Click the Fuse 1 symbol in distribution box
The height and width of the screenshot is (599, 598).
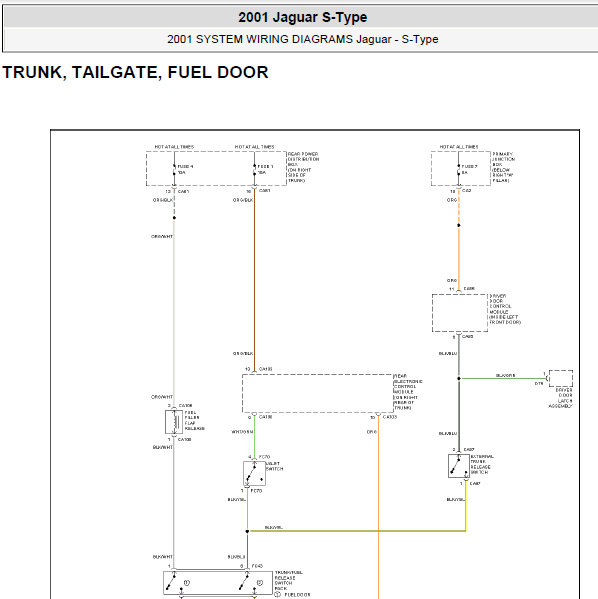click(x=254, y=170)
